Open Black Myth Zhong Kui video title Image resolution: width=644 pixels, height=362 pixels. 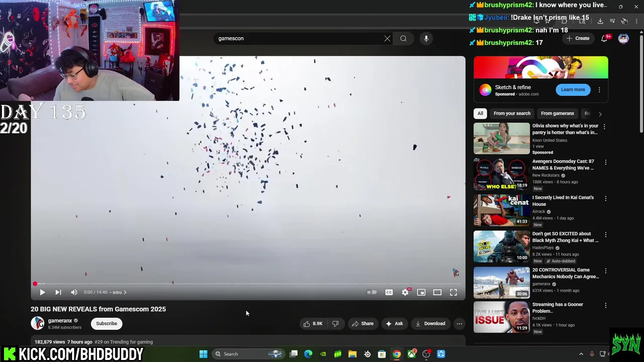click(566, 237)
